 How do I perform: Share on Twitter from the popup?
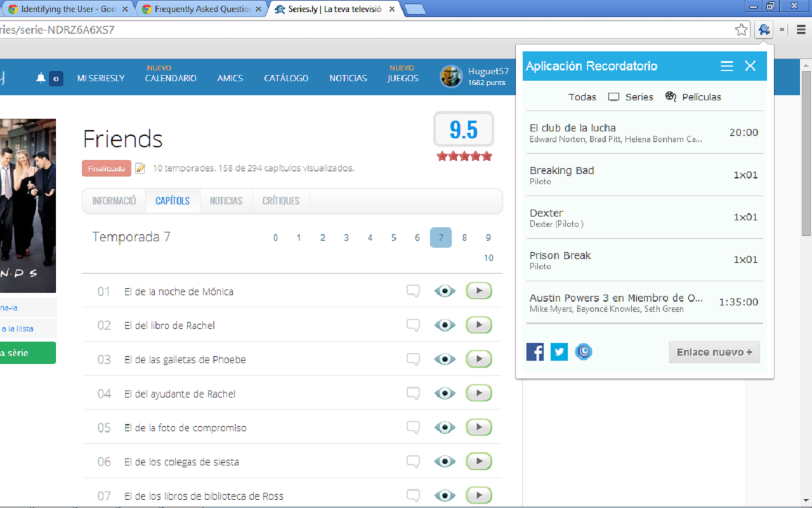click(x=559, y=352)
